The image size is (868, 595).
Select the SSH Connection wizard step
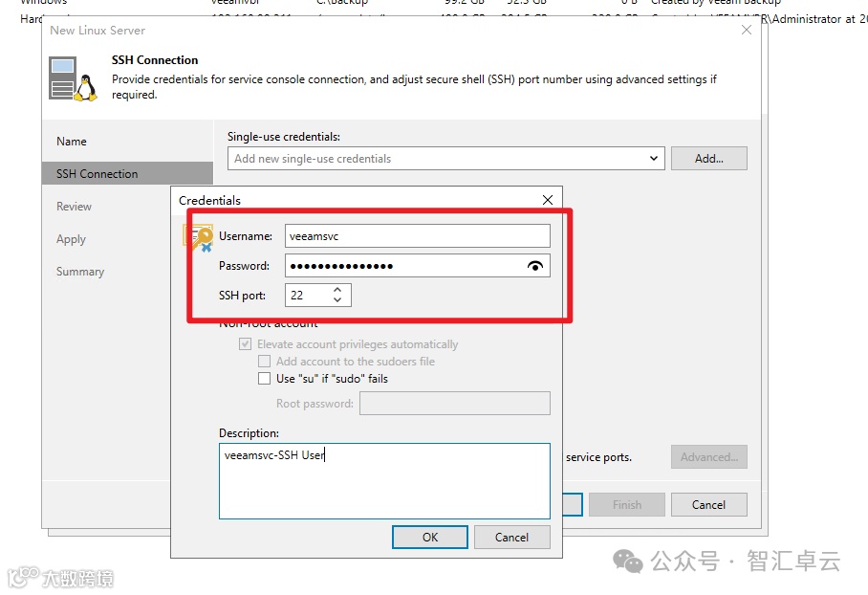tap(127, 173)
